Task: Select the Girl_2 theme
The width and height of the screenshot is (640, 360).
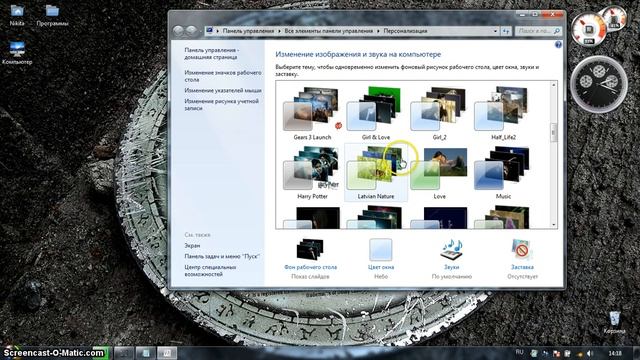Action: (x=439, y=113)
